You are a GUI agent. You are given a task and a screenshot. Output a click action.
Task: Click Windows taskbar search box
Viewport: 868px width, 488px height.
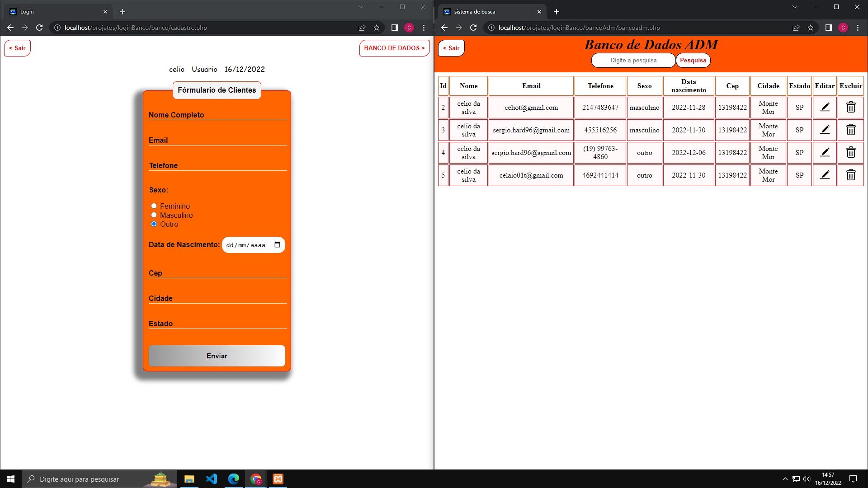point(99,479)
